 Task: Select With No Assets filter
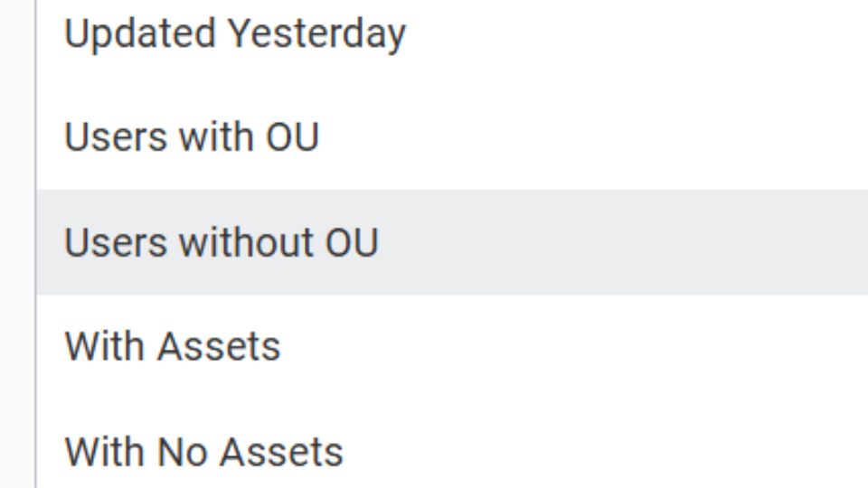(203, 452)
